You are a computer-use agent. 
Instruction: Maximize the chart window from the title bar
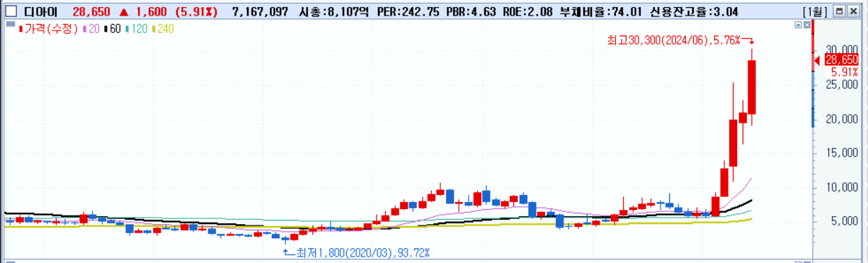[x=839, y=12]
